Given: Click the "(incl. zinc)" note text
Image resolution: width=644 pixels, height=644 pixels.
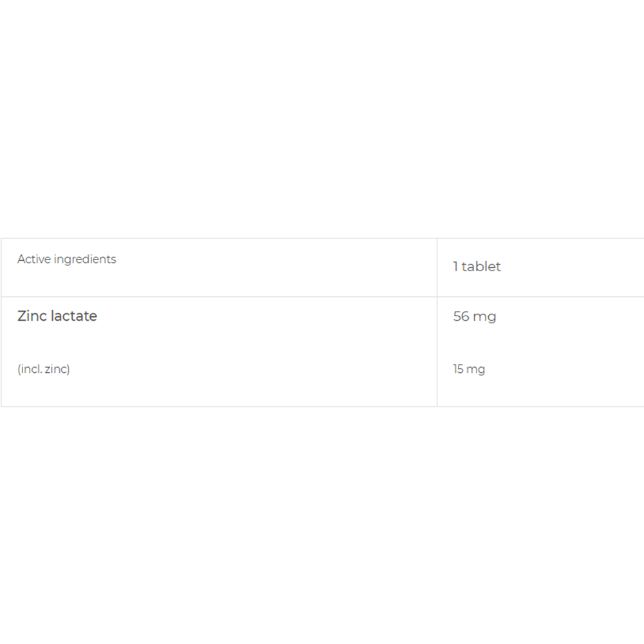Looking at the screenshot, I should point(44,369).
